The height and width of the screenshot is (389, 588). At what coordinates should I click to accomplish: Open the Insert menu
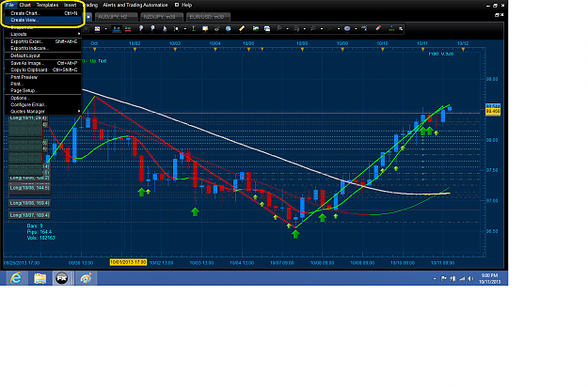[71, 5]
